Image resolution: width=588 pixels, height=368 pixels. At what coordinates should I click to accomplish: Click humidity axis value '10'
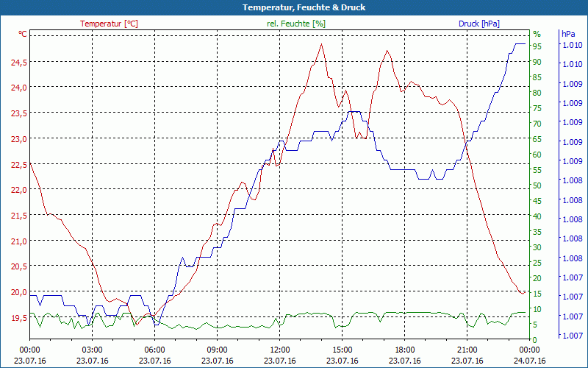[x=537, y=309]
